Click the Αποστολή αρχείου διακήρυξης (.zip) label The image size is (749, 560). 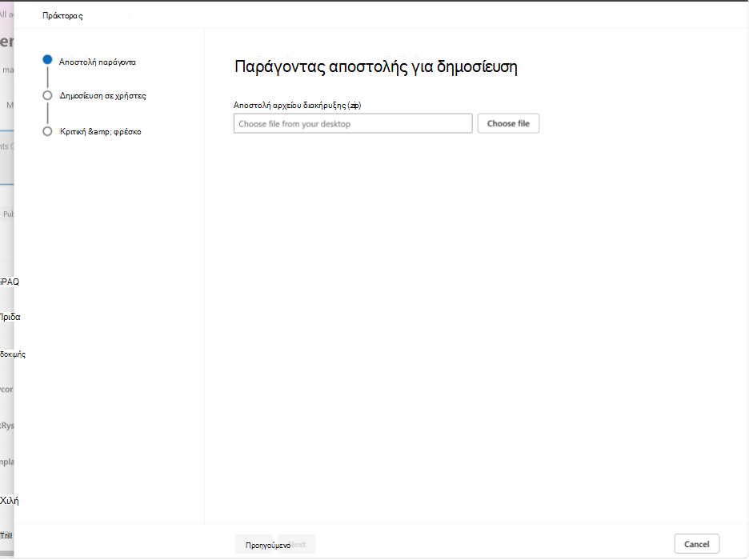click(297, 105)
